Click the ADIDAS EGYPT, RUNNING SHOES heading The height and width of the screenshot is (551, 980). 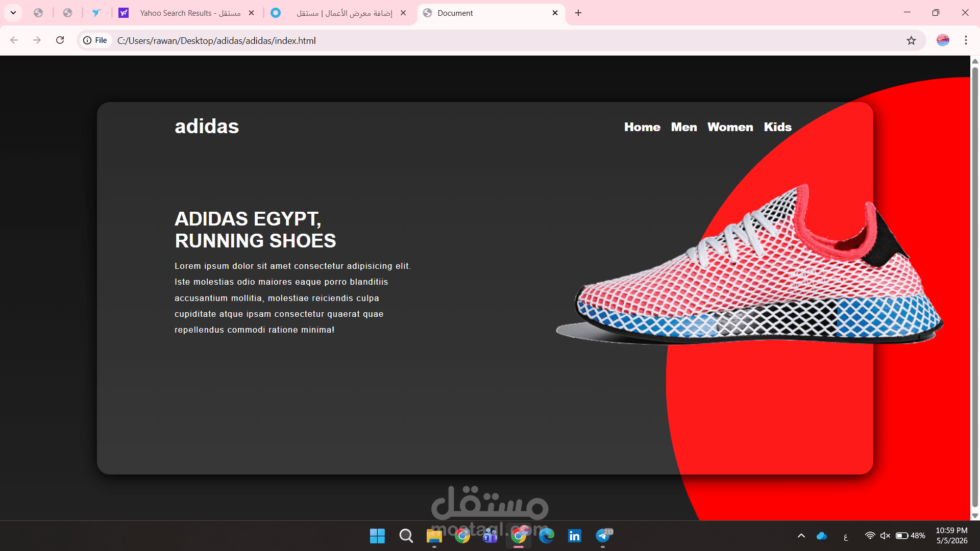(x=255, y=230)
